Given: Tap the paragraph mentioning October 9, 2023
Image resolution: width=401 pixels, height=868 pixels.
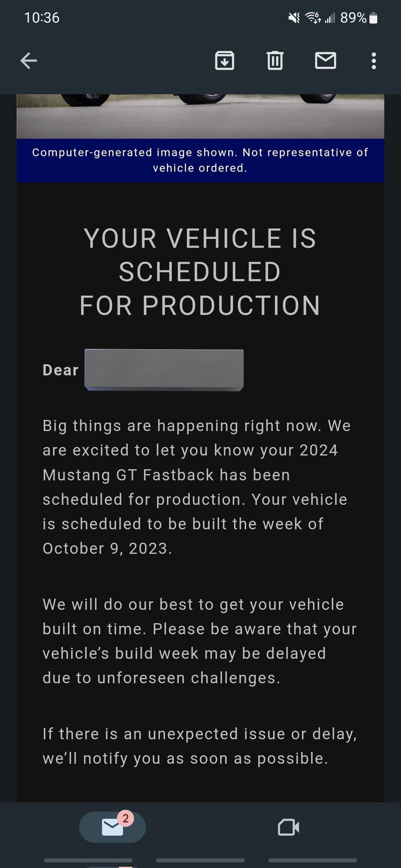Looking at the screenshot, I should [196, 487].
